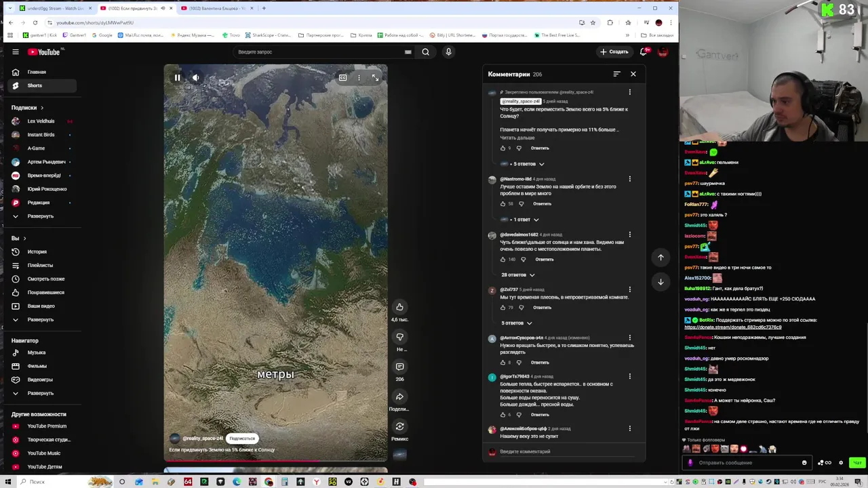
Task: Reply to the АнтонСуворов comment
Action: (x=540, y=363)
